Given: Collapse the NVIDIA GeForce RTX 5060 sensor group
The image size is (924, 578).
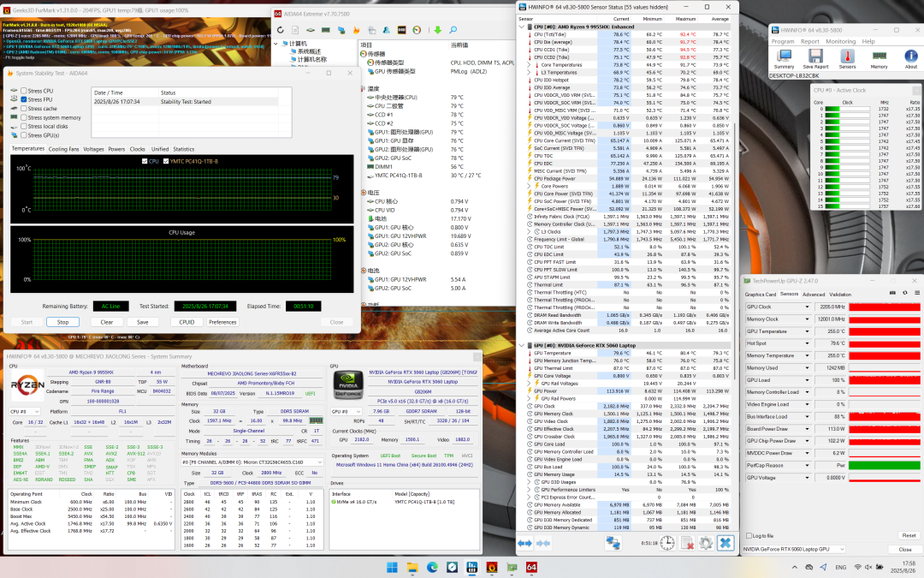Looking at the screenshot, I should point(522,346).
